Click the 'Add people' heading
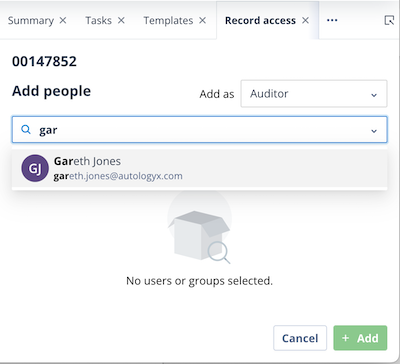The height and width of the screenshot is (364, 400). click(51, 91)
